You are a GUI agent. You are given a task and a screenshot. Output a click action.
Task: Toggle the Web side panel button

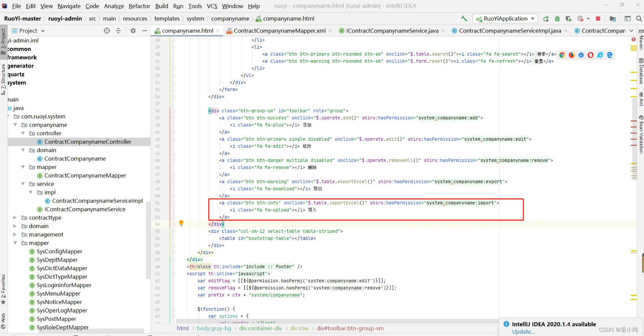3,321
